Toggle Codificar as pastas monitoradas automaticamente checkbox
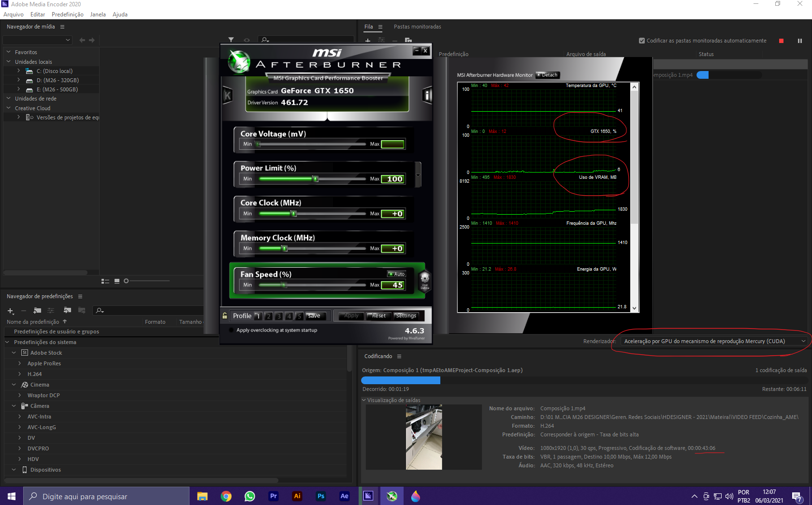Viewport: 812px width, 505px height. tap(642, 41)
